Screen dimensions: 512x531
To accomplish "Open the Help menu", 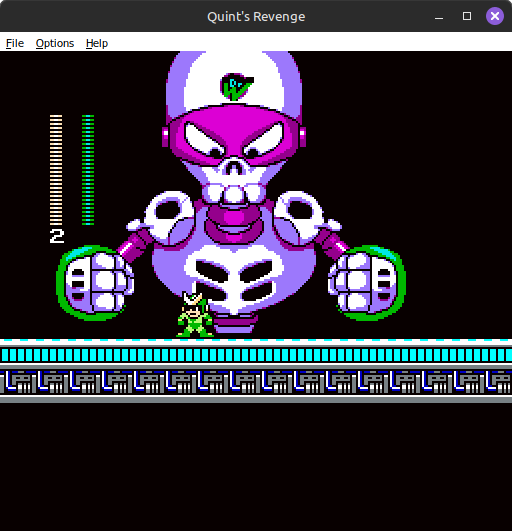I will [97, 43].
